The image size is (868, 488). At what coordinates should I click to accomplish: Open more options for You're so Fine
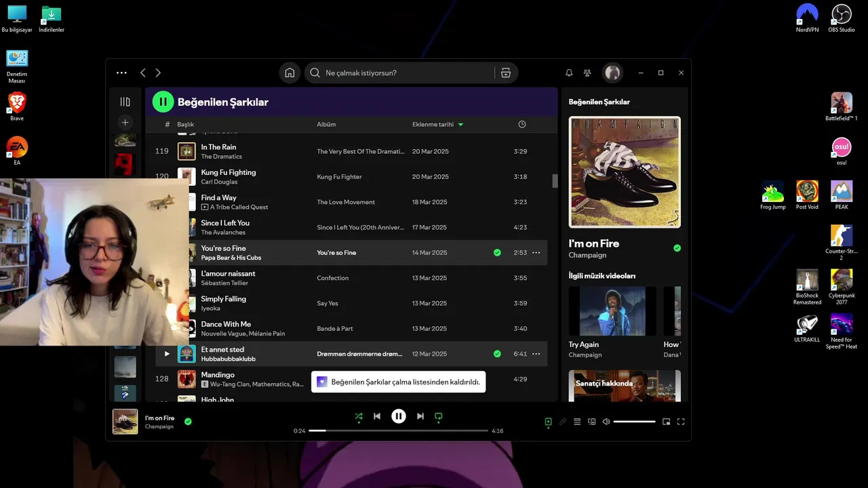click(536, 253)
